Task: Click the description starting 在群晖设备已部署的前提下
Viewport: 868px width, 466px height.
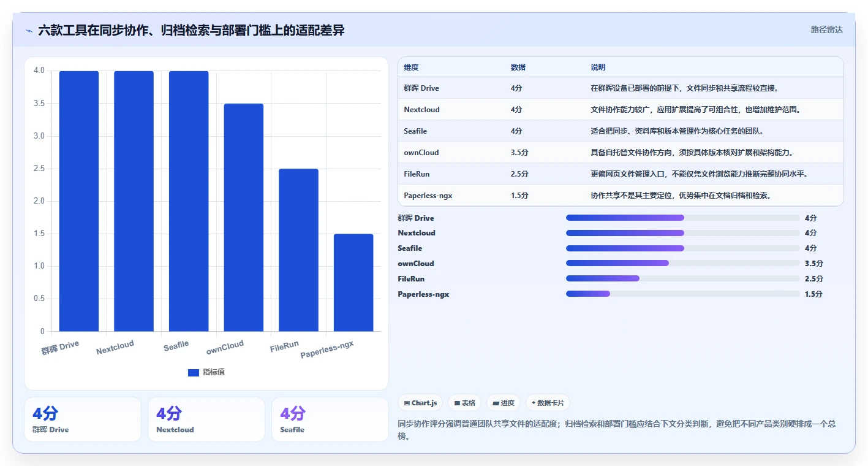Action: tap(684, 88)
